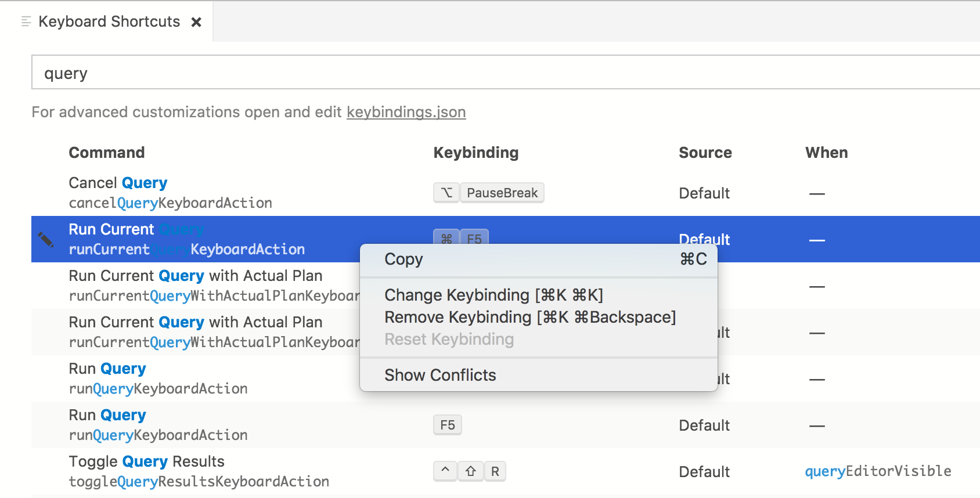Viewport: 980px width, 498px height.
Task: Click the Keybinding column header
Action: 476,153
